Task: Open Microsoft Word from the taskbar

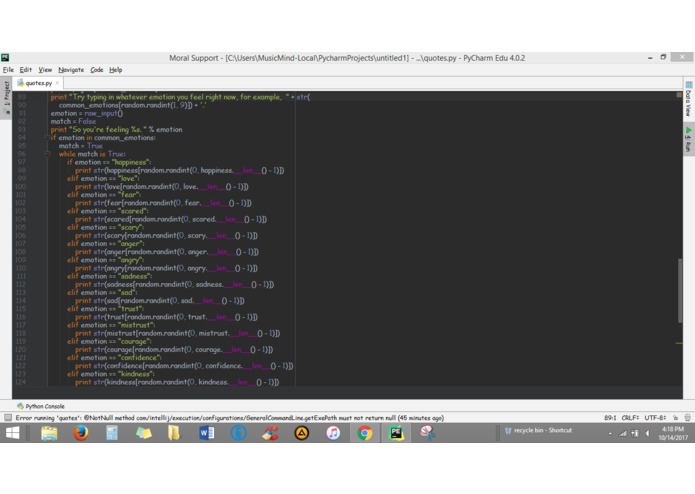Action: click(x=207, y=433)
